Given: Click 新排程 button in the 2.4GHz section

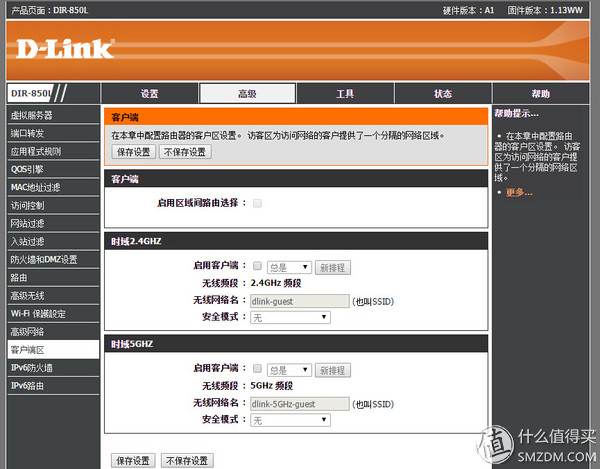Looking at the screenshot, I should coord(332,268).
